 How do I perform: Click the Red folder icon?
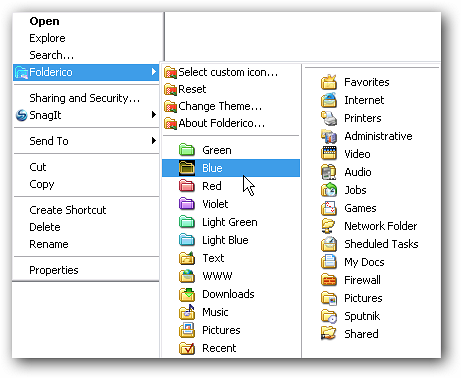click(187, 186)
